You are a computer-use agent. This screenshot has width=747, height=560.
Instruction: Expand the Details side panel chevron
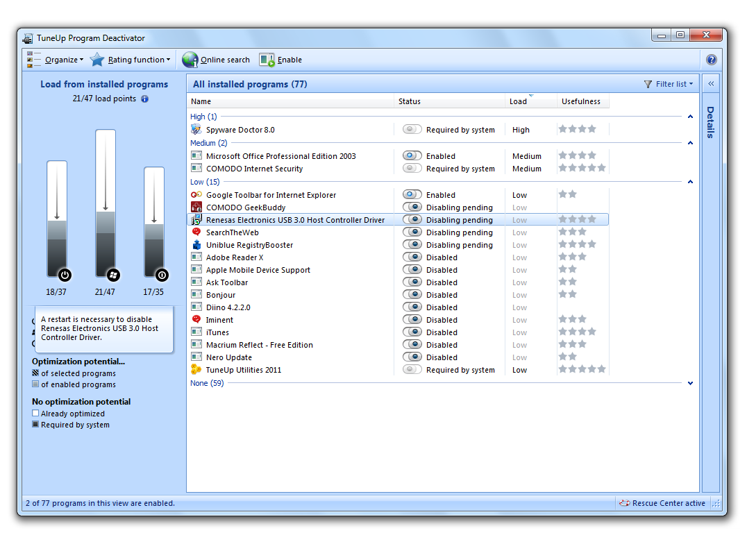pyautogui.click(x=711, y=84)
